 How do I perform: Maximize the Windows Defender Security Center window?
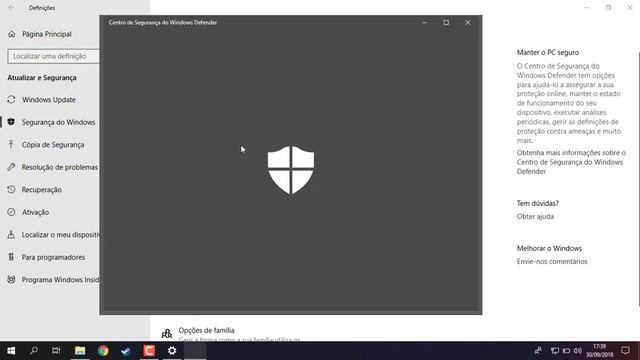pos(446,22)
